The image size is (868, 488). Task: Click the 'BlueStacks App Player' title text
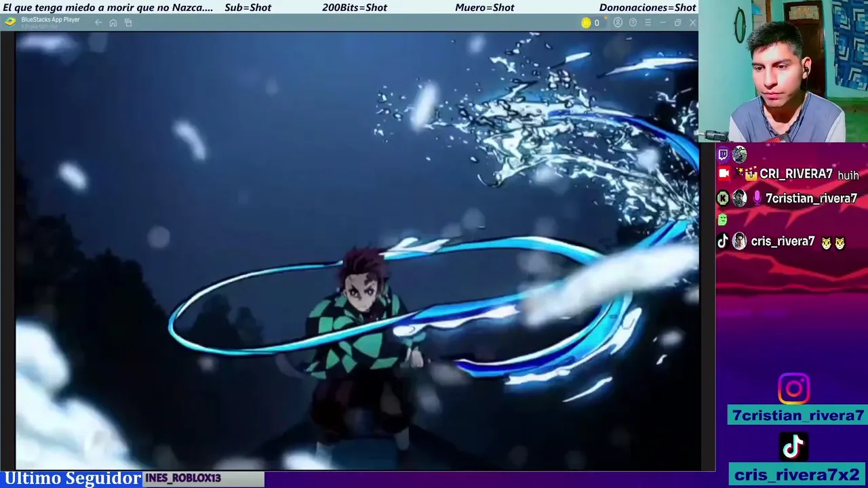[x=51, y=20]
